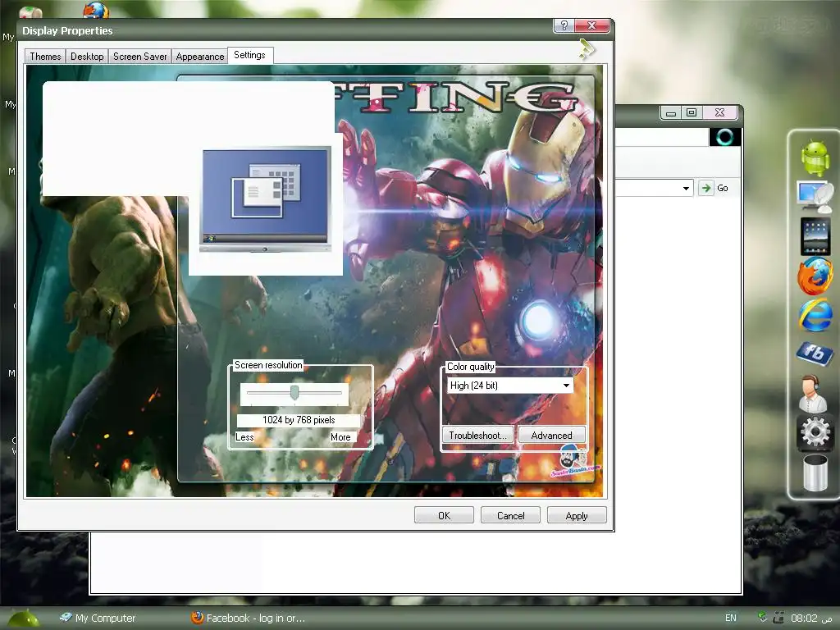840x630 pixels.
Task: Click the EN language indicator in the taskbar
Action: coord(731,618)
